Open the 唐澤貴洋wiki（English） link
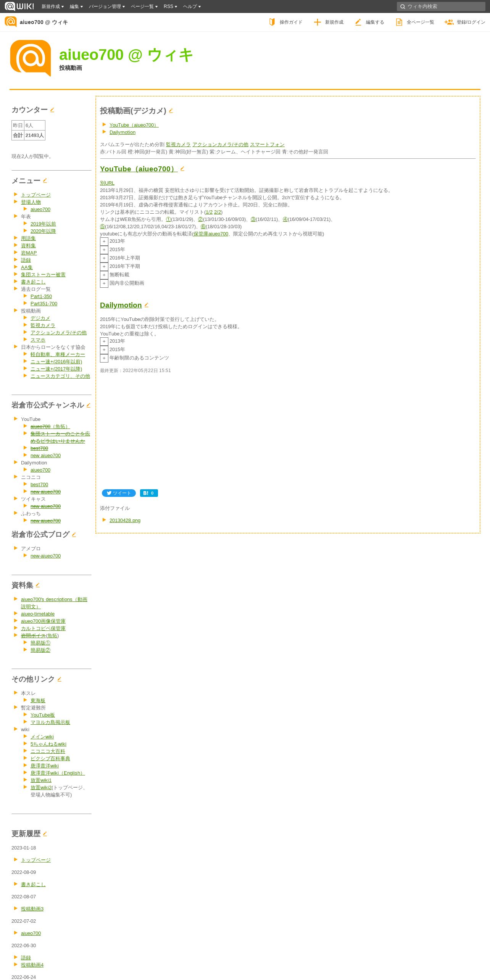Screen dimensions: 490x980 [58, 773]
